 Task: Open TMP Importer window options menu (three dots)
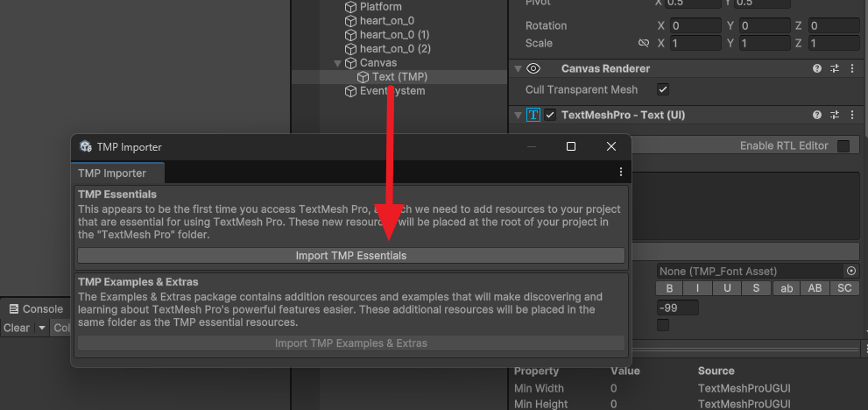click(620, 173)
